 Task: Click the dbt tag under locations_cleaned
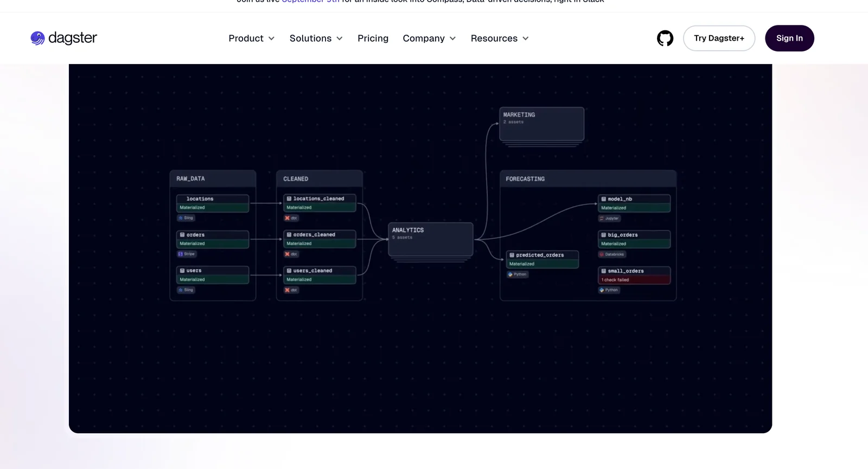pyautogui.click(x=291, y=218)
